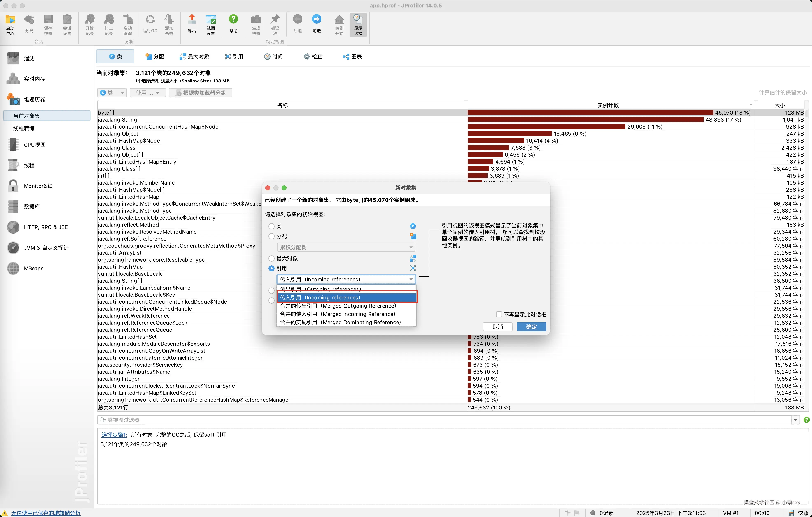Open the Telemetry (遥测) sidebar section
This screenshot has height=517, width=812.
pos(29,58)
